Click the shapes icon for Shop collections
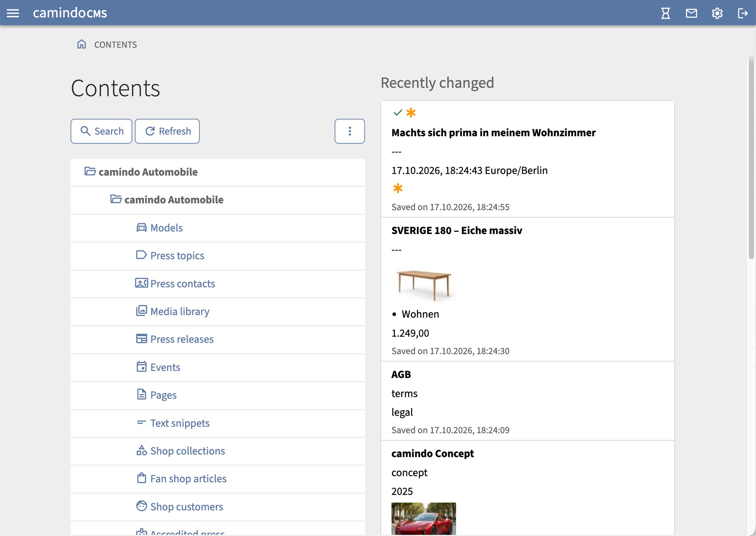 tap(141, 450)
